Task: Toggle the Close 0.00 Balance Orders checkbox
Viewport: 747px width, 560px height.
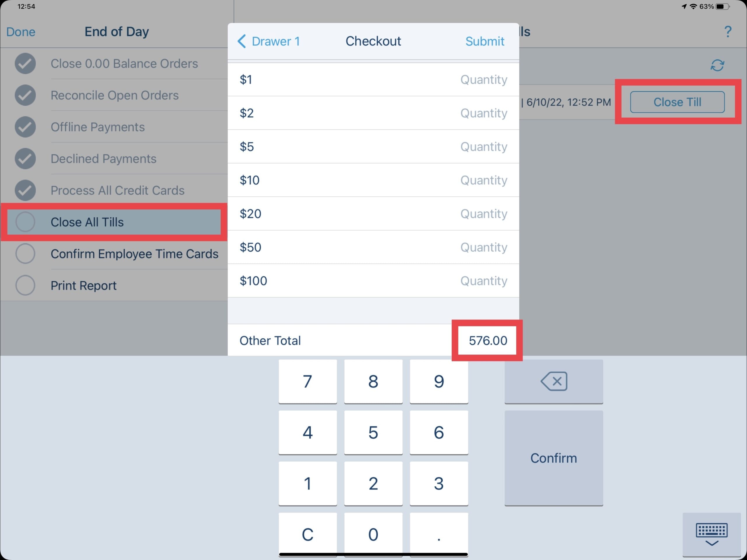Action: (25, 63)
